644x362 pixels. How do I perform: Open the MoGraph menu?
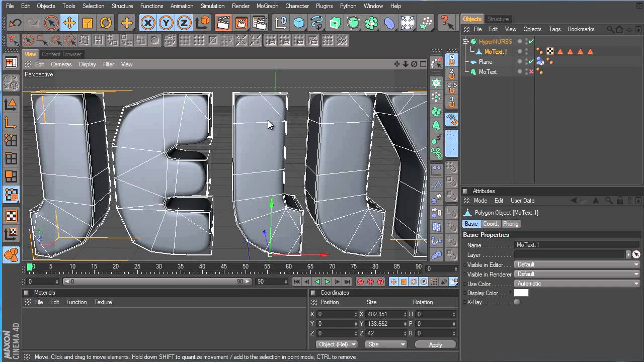tap(267, 6)
